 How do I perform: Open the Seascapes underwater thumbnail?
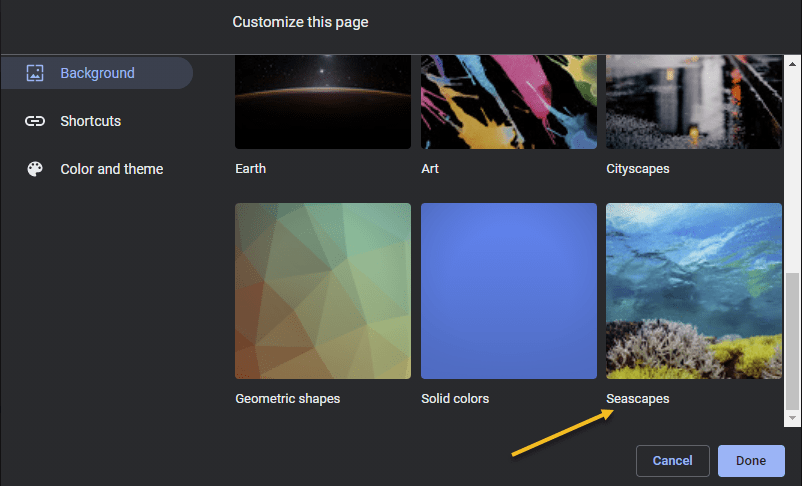point(694,291)
